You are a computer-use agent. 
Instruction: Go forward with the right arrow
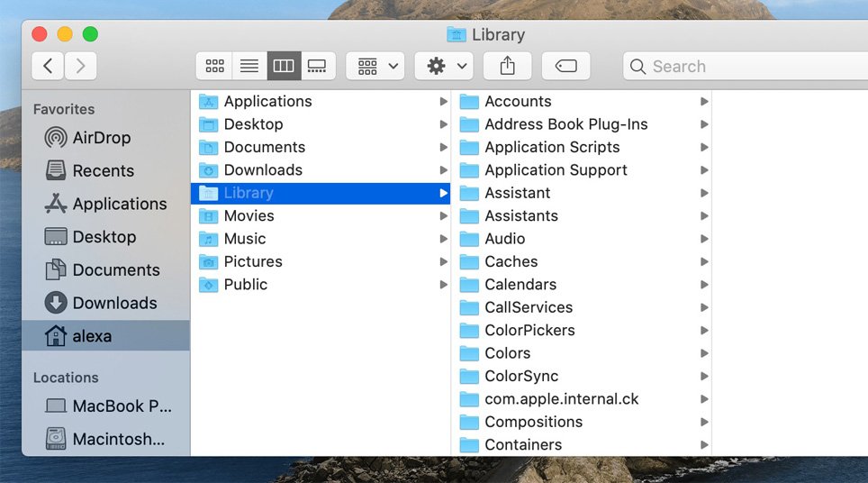[81, 66]
